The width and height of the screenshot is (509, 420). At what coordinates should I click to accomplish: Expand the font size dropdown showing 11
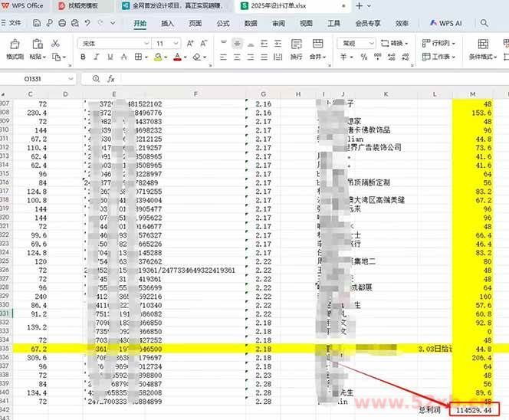pos(166,44)
